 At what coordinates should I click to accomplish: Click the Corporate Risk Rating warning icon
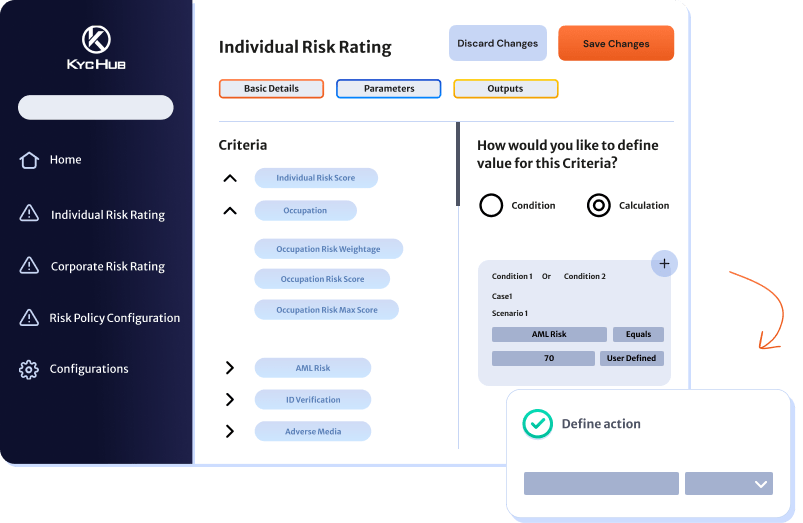tap(29, 265)
